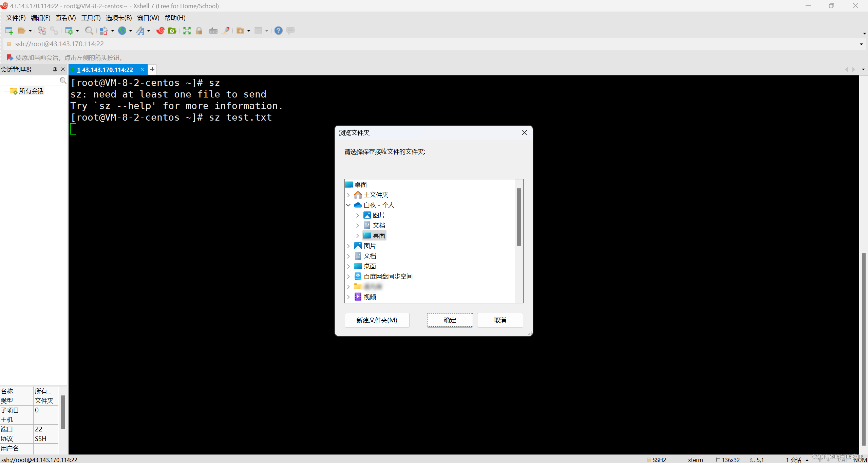The image size is (868, 463).
Task: Open the address bar dropdown arrow
Action: 861,44
